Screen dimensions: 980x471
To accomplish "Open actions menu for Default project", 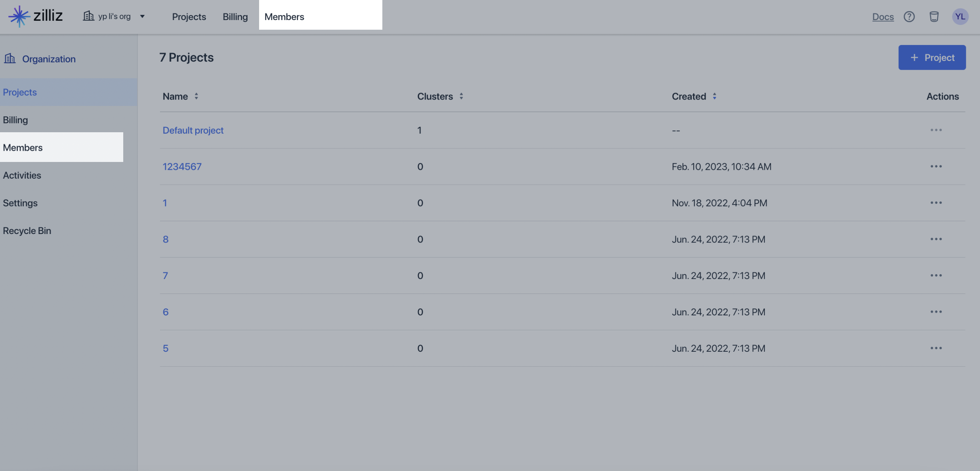I will coord(936,130).
